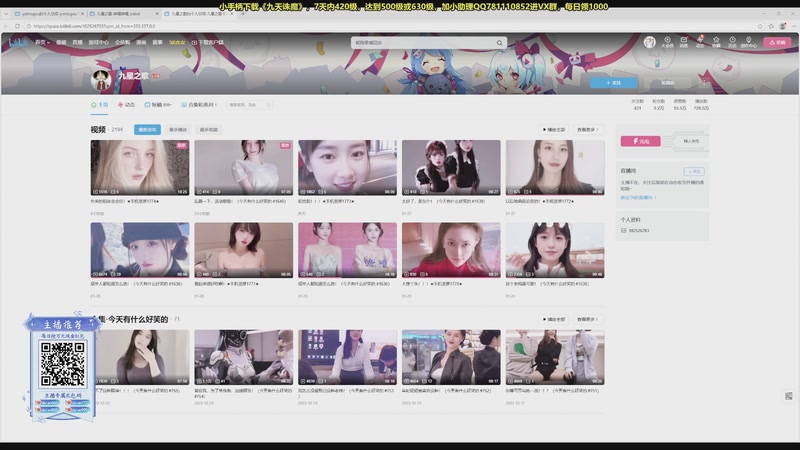Switch to the 动态 tab on the profile
The image size is (800, 450).
tap(127, 104)
